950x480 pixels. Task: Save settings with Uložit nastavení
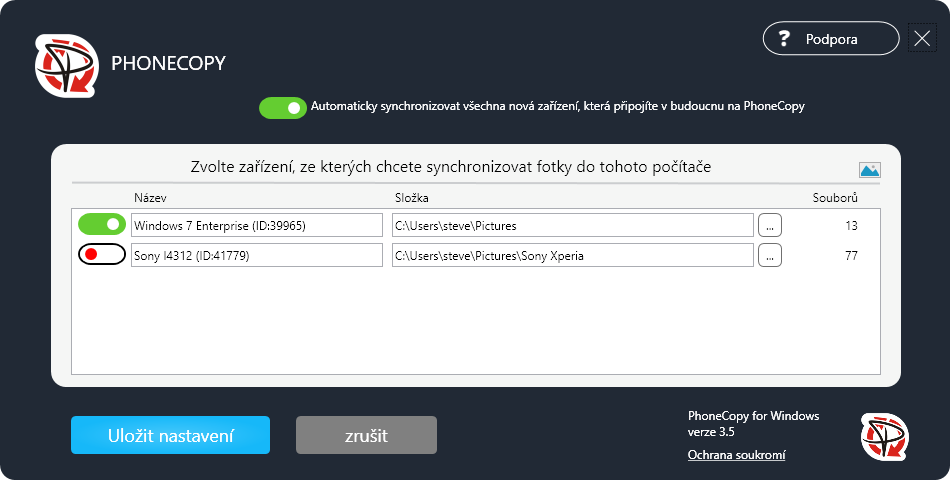170,436
